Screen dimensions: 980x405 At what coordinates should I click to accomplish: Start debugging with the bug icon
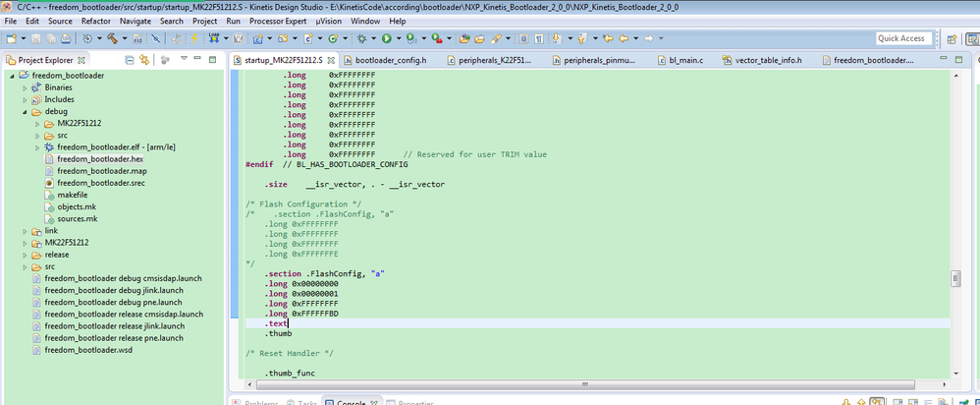tap(361, 38)
